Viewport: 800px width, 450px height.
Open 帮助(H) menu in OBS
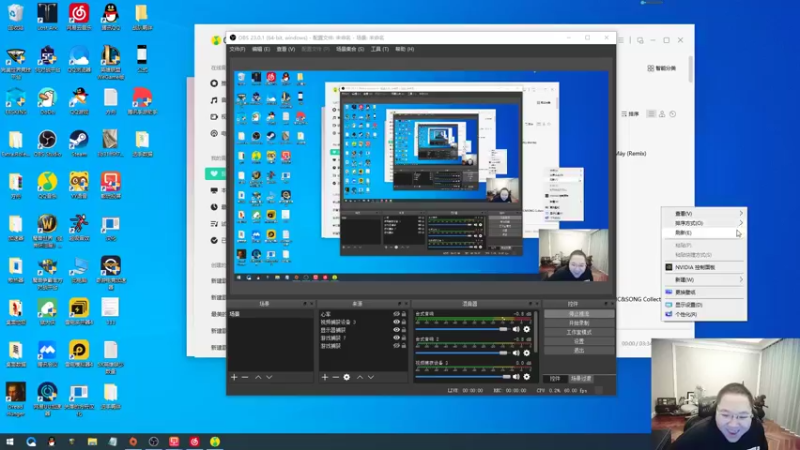click(x=405, y=49)
